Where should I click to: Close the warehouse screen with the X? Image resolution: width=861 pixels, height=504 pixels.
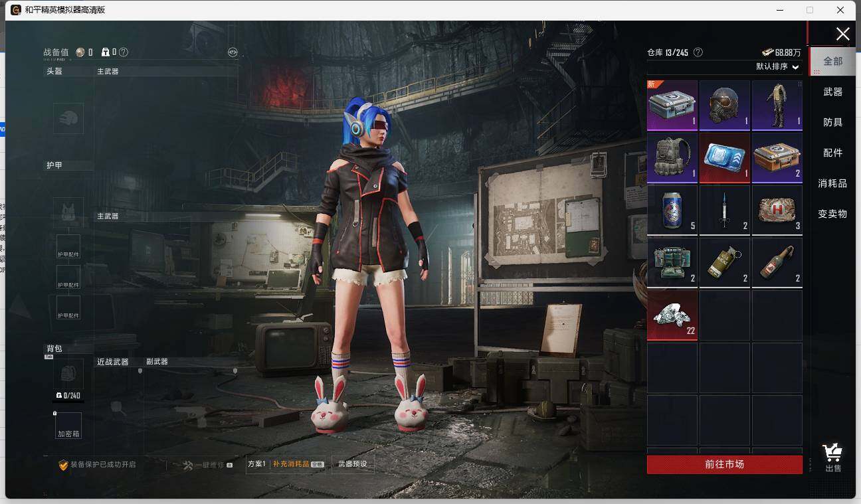point(842,34)
